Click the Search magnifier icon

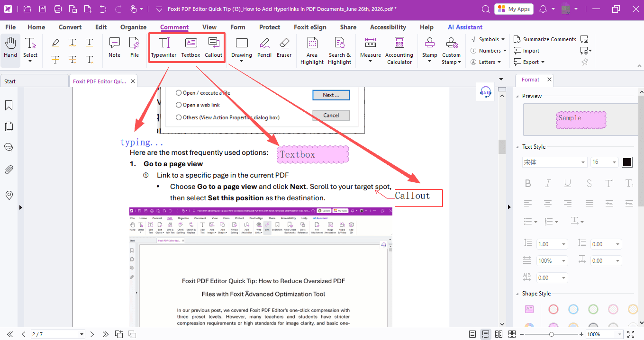coord(485,9)
